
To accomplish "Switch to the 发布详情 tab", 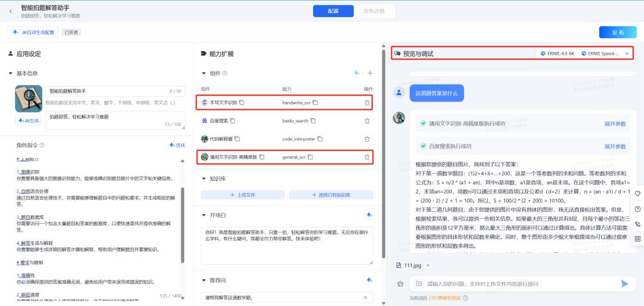I will (x=374, y=11).
